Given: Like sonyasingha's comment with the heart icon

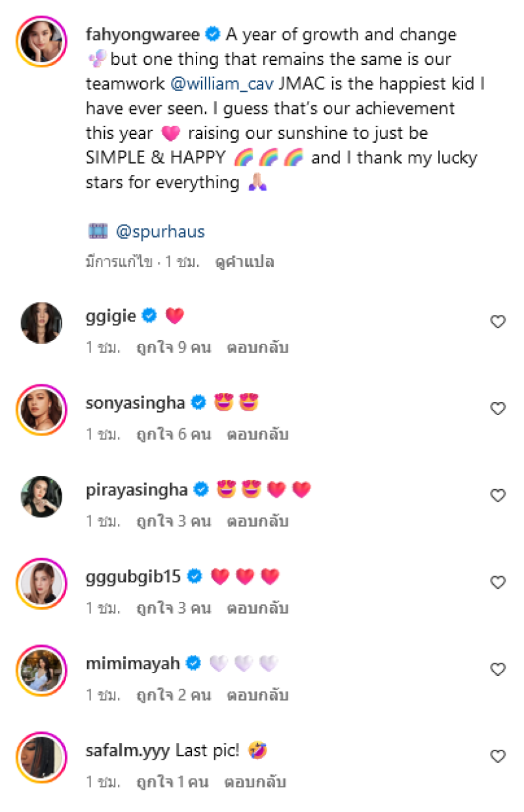Looking at the screenshot, I should click(498, 409).
